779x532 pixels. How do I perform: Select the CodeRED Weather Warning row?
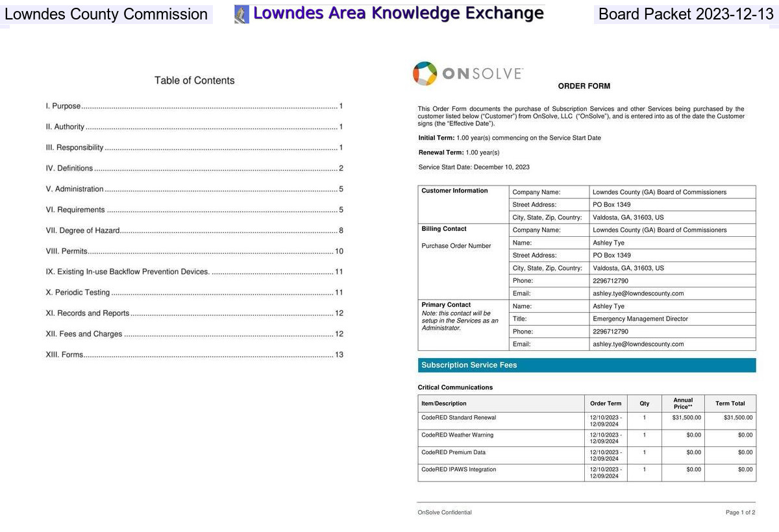[458, 435]
